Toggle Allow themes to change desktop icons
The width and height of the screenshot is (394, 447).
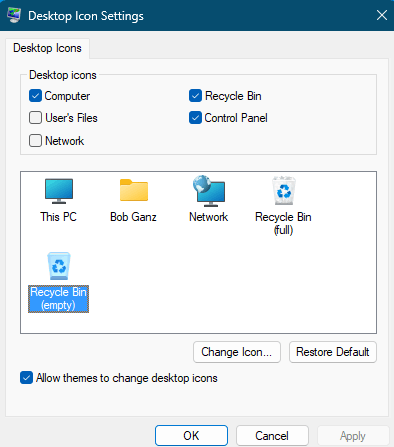[26, 378]
